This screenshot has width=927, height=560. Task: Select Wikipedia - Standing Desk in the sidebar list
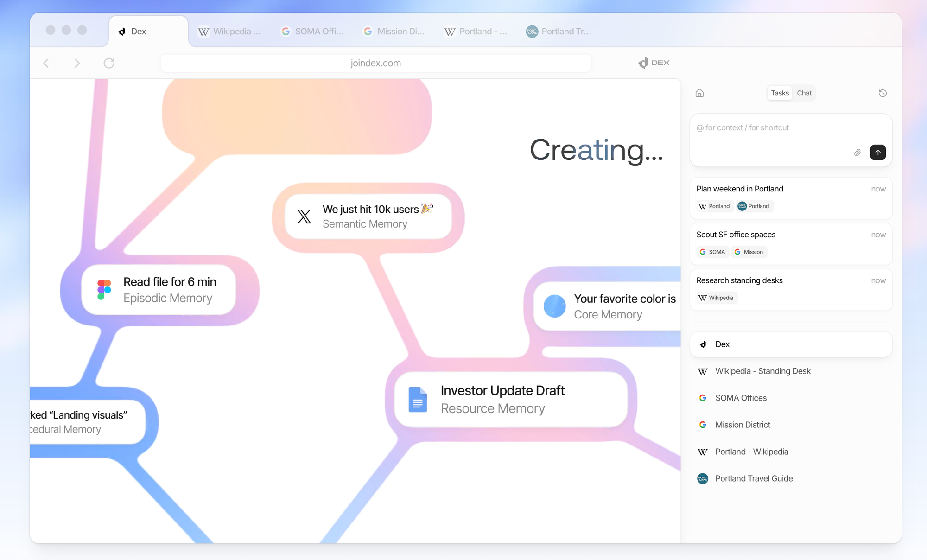[x=762, y=371]
